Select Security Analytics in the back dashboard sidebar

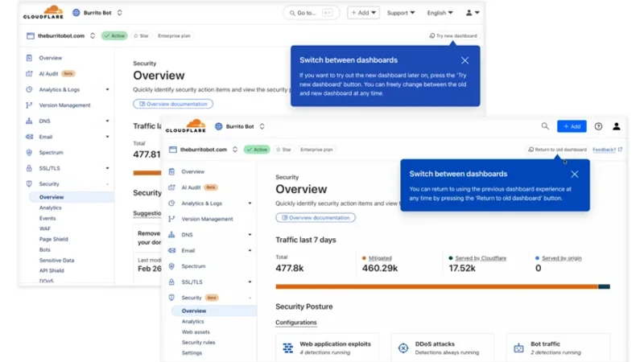[50, 208]
